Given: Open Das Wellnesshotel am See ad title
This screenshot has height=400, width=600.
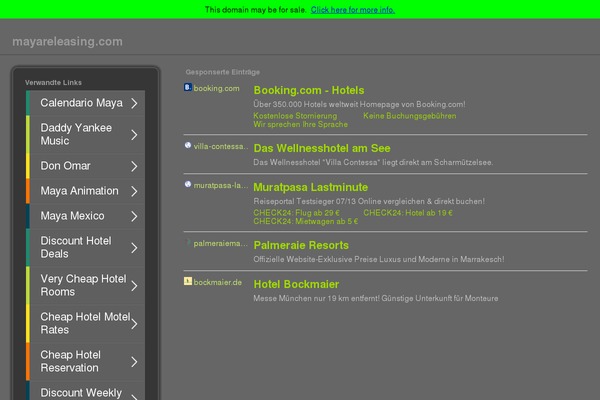Looking at the screenshot, I should (322, 148).
